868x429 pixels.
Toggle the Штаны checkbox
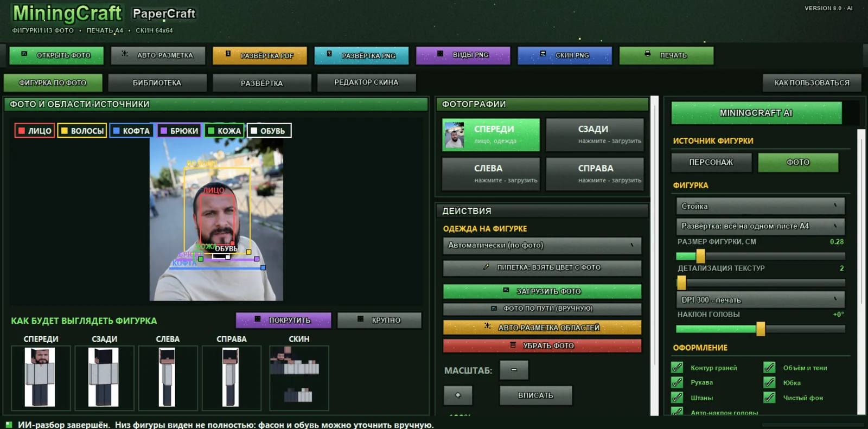677,398
